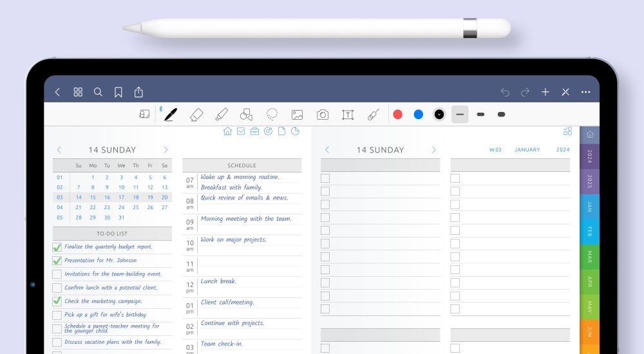Open week 02 in mini calendar
Image resolution: width=644 pixels, height=354 pixels.
coord(60,187)
